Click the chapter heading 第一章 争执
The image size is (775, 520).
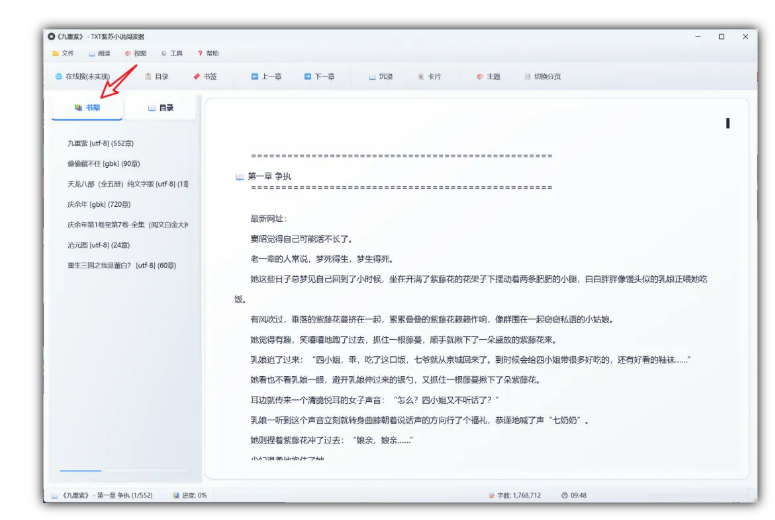coord(269,176)
